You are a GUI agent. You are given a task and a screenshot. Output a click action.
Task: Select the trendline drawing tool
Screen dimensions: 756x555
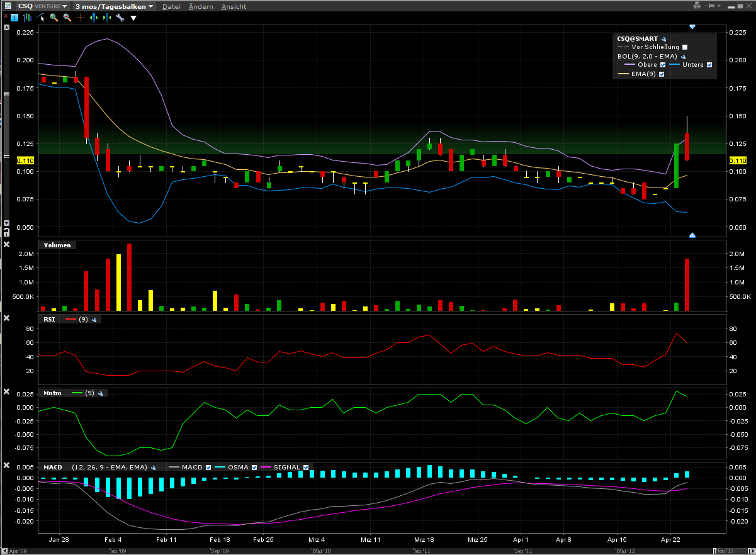click(x=42, y=18)
